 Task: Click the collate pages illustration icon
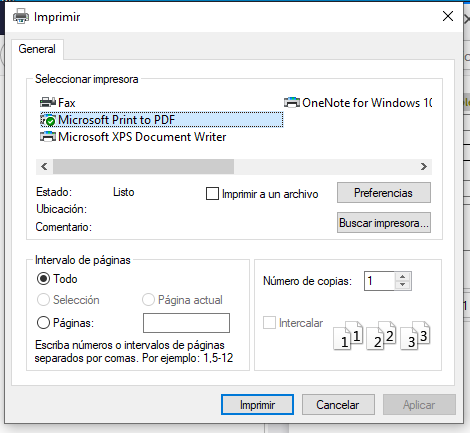[382, 335]
